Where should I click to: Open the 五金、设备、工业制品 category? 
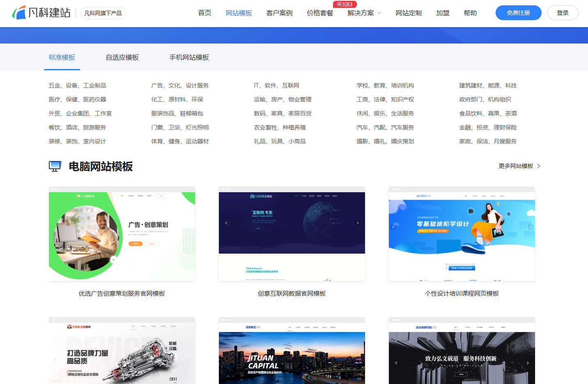[77, 85]
